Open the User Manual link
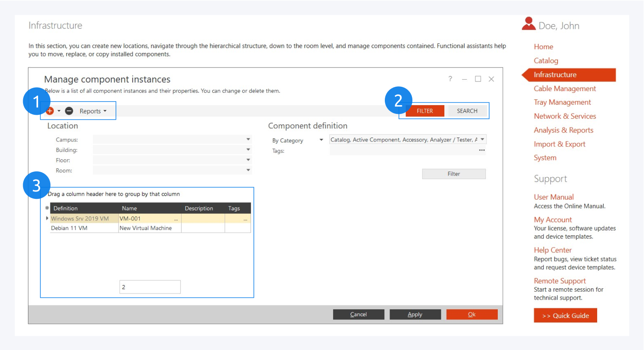Screen dimensions: 644x350 coord(553,197)
